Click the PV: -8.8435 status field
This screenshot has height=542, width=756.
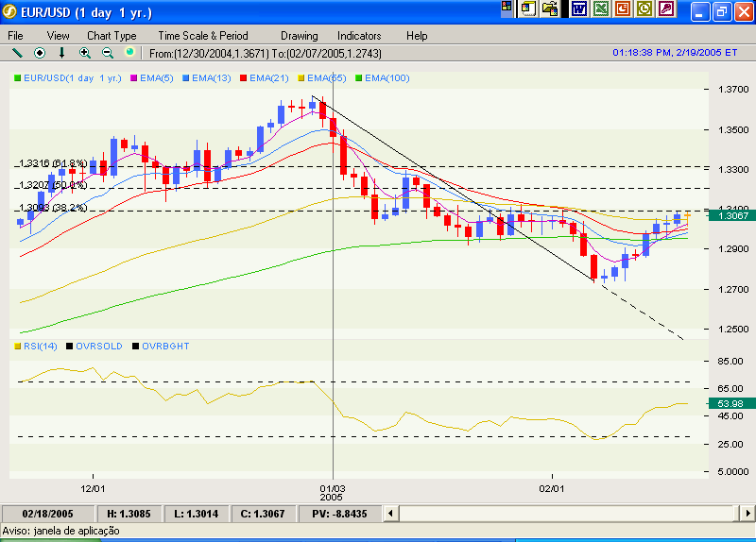[339, 514]
